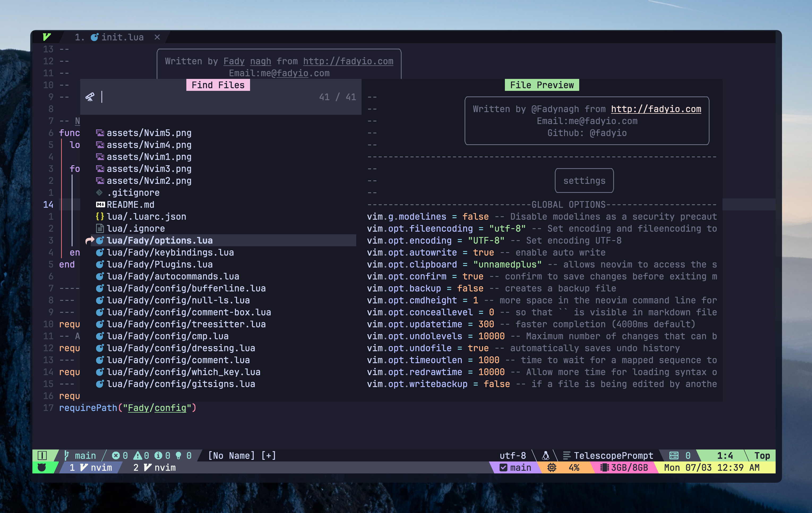Open lua/Fady/autocommands.lua from results
812x513 pixels.
(173, 276)
